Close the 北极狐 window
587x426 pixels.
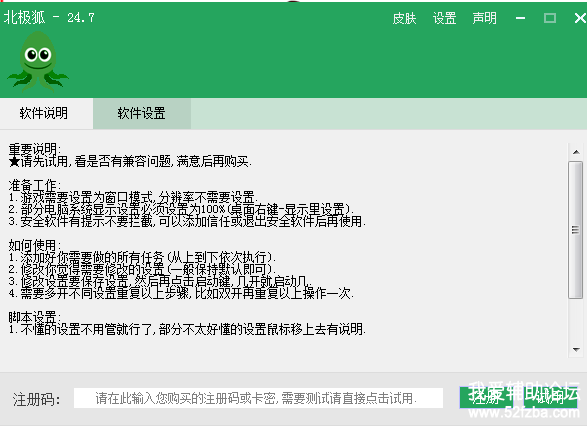click(x=580, y=18)
